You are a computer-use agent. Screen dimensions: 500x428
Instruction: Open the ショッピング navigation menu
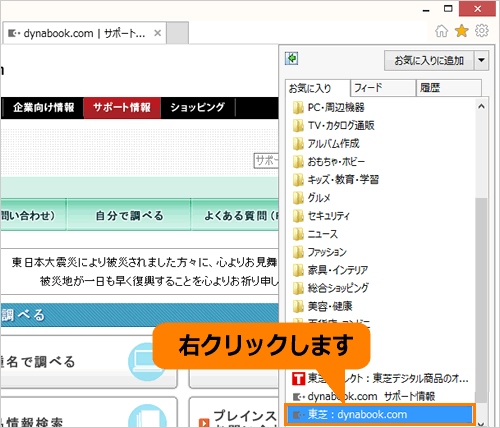pos(198,108)
